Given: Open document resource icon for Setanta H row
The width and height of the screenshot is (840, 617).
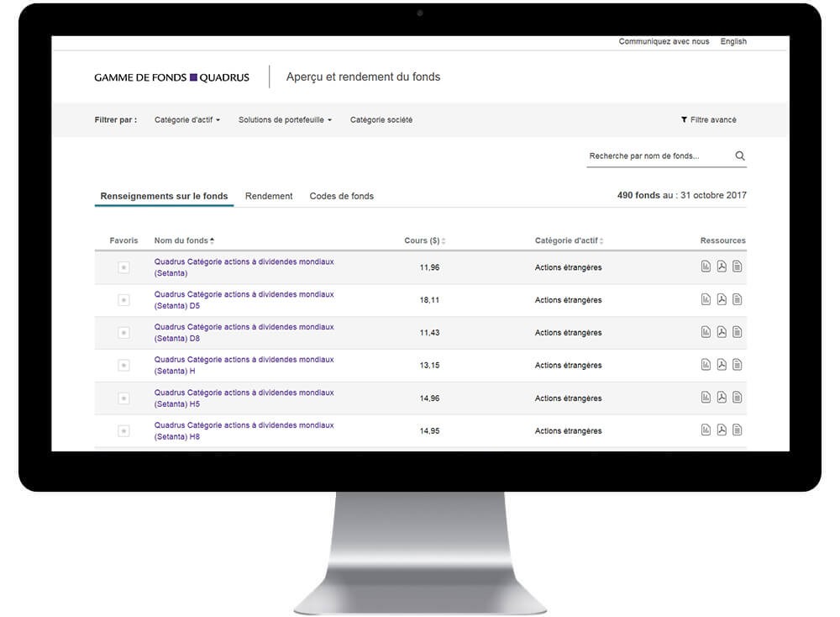Looking at the screenshot, I should [738, 365].
